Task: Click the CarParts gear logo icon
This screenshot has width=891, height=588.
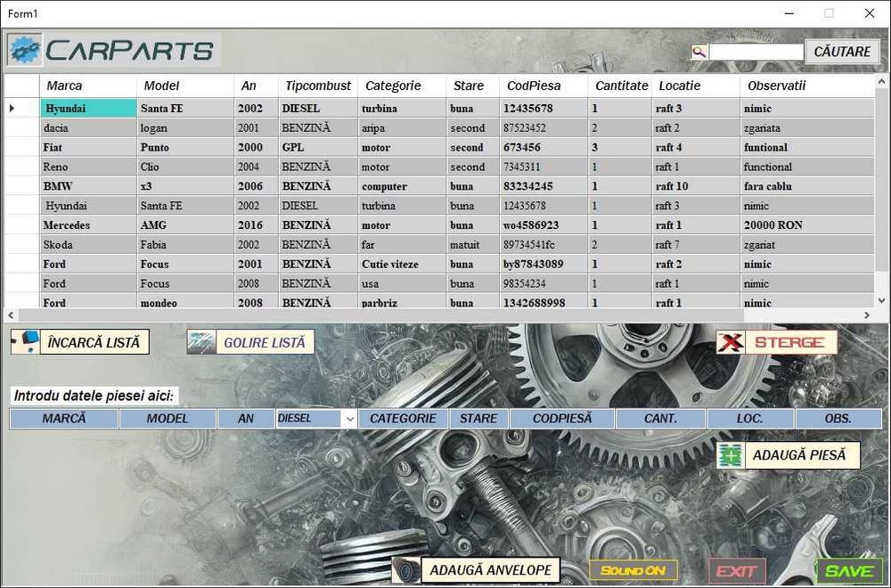Action: (x=25, y=50)
